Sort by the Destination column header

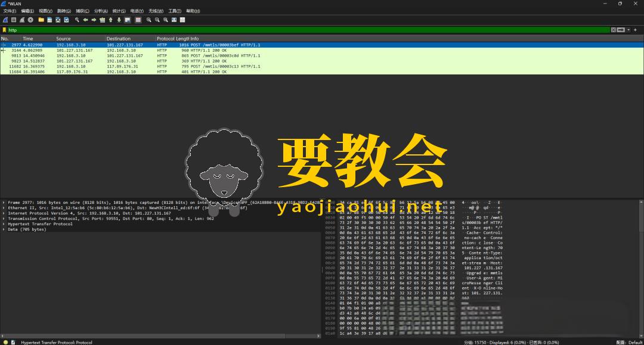click(x=130, y=39)
